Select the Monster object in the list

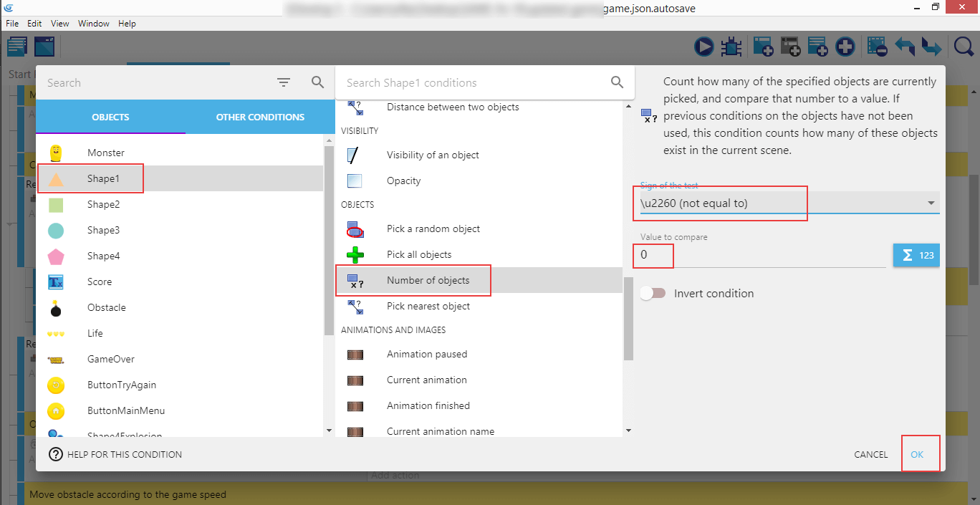click(x=106, y=153)
